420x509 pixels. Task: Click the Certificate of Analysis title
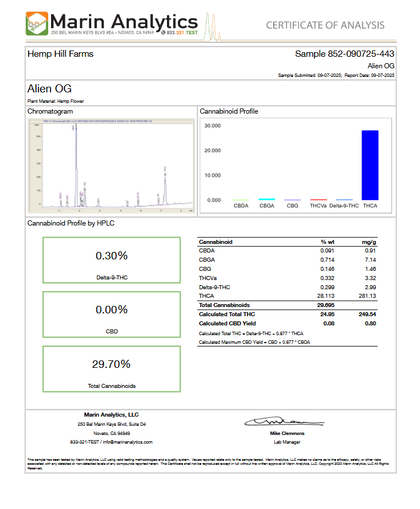coord(325,25)
